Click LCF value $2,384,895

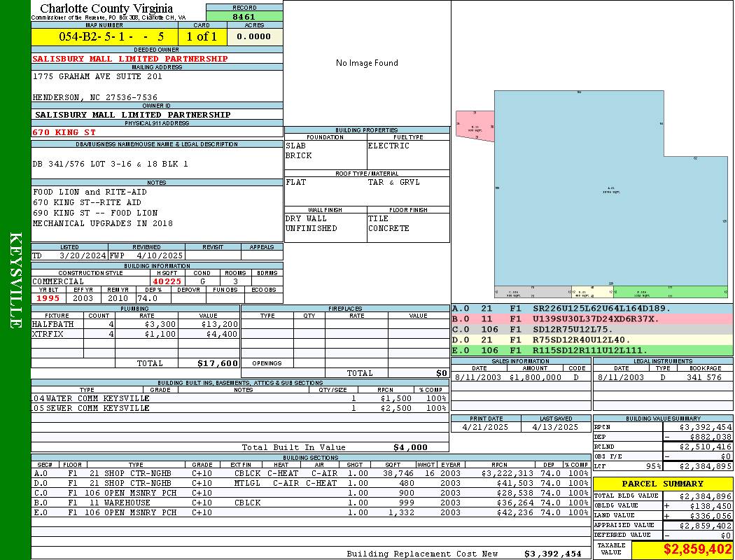[706, 466]
